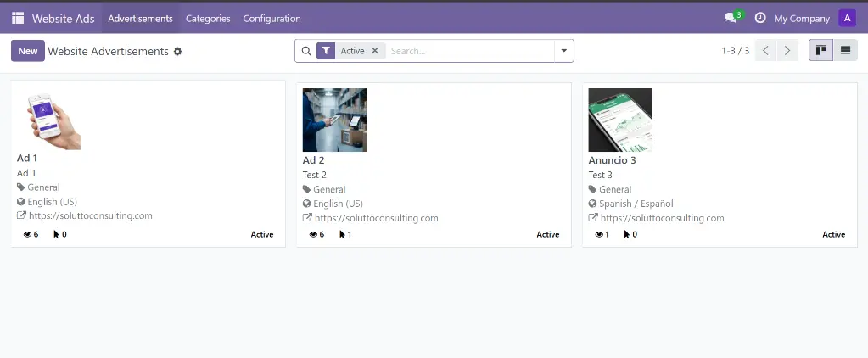Open the My Company switcher
Screen dimensions: 868x358
coord(801,18)
